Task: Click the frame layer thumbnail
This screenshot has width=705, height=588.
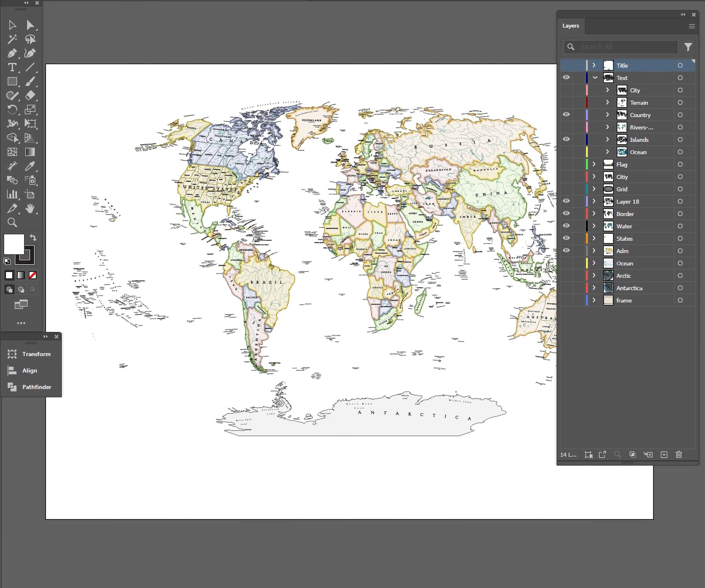Action: (x=608, y=300)
